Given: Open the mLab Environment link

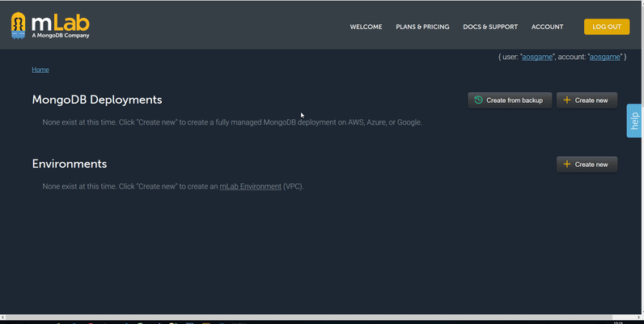Looking at the screenshot, I should [251, 186].
